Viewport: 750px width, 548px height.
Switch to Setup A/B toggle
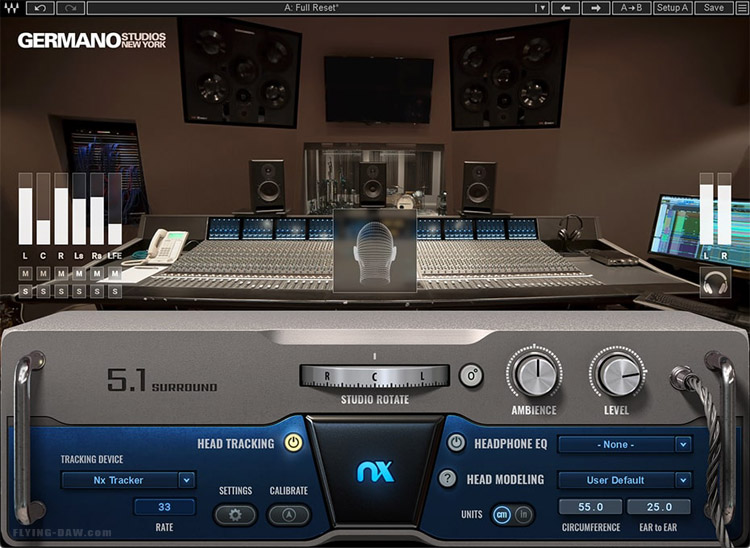(672, 8)
